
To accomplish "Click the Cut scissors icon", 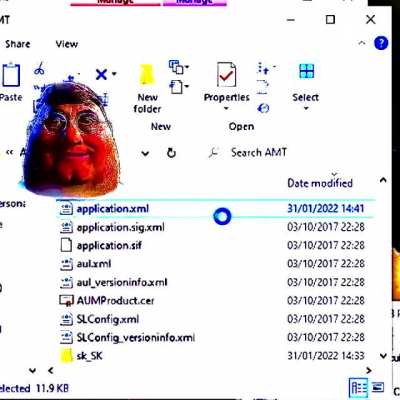I will pos(39,68).
